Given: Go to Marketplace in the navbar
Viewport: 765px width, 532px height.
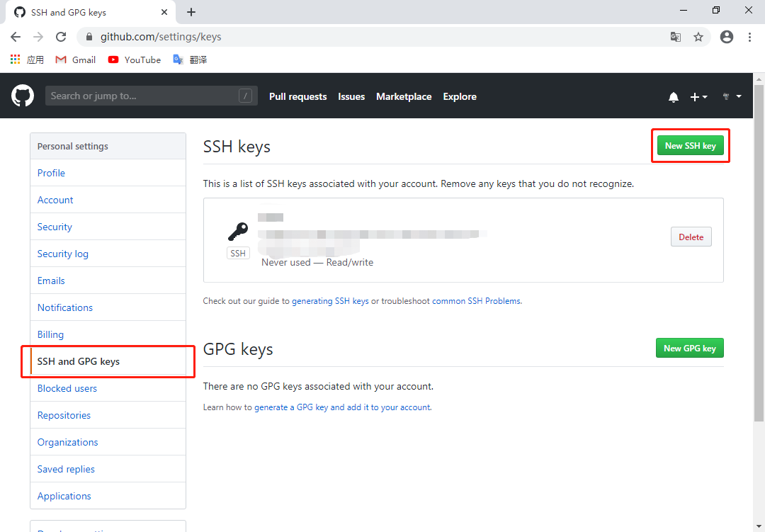Looking at the screenshot, I should click(404, 96).
